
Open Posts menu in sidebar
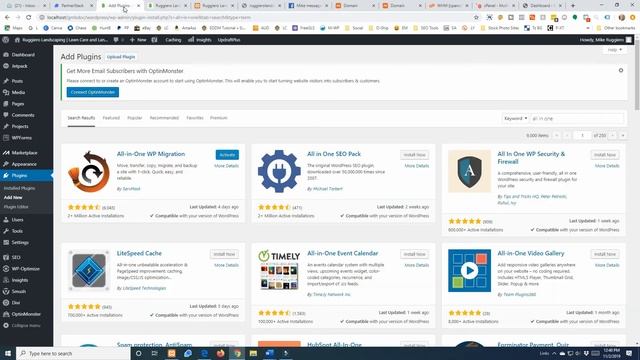tap(17, 81)
